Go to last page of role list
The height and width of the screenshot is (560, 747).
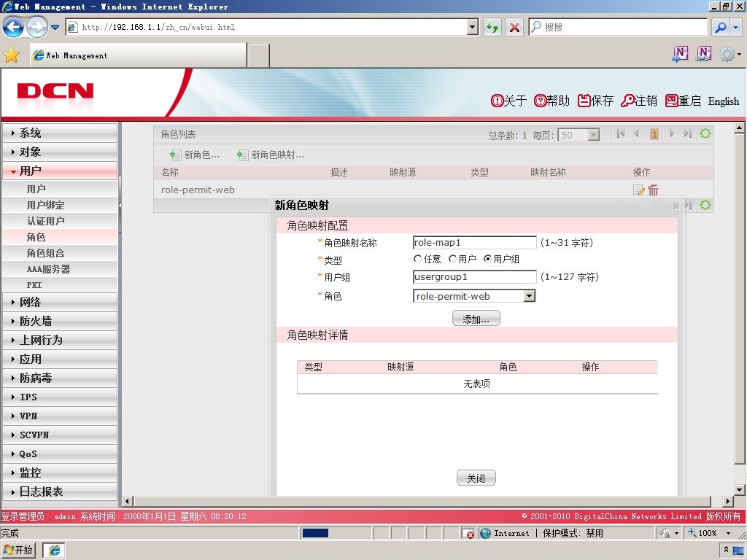(x=687, y=134)
